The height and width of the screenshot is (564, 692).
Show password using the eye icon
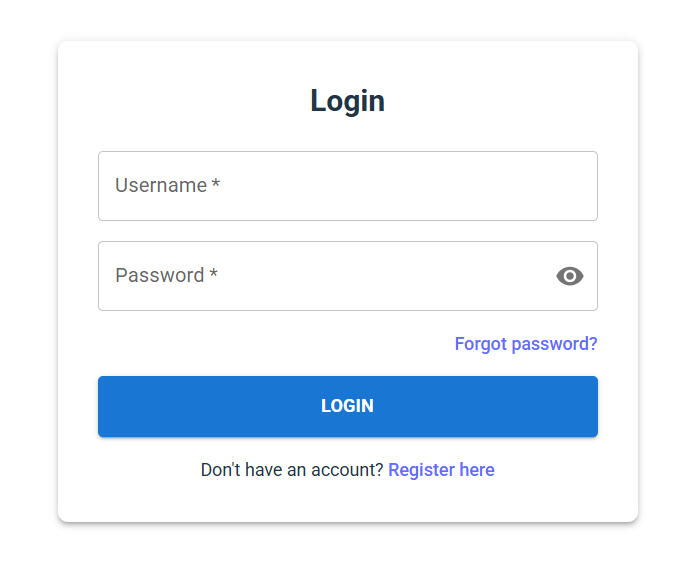point(569,276)
